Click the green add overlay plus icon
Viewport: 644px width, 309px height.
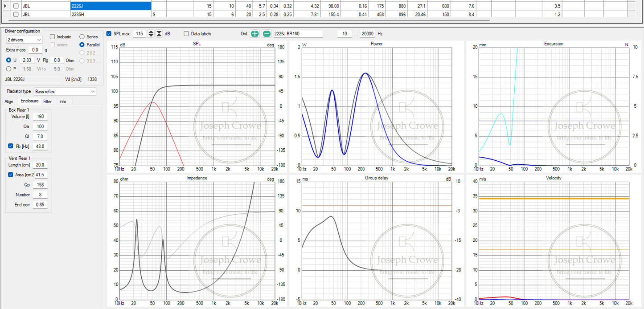click(254, 34)
